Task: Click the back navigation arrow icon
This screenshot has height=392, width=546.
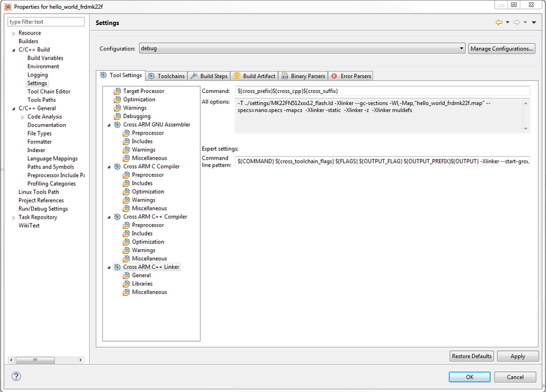Action: tap(499, 22)
